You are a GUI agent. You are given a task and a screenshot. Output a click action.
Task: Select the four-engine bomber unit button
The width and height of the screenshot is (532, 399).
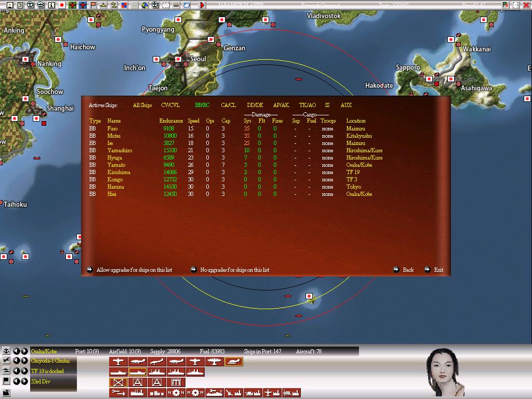(x=214, y=362)
